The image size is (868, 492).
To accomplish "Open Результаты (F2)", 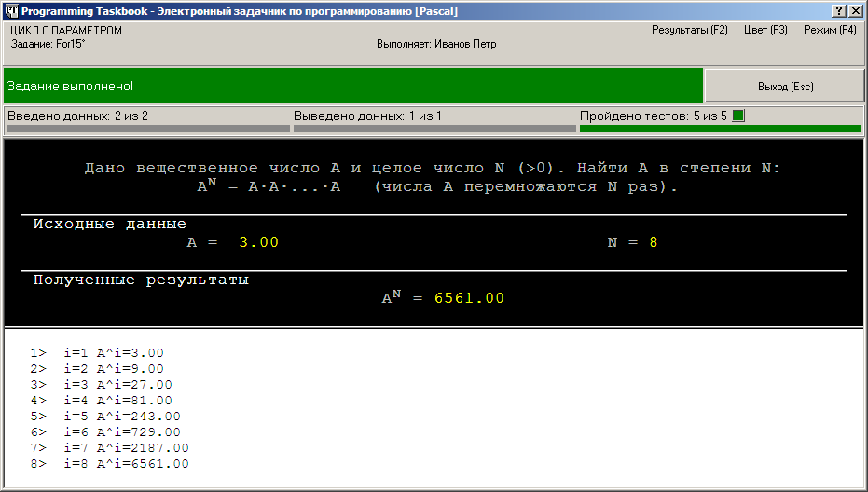I will tap(689, 30).
